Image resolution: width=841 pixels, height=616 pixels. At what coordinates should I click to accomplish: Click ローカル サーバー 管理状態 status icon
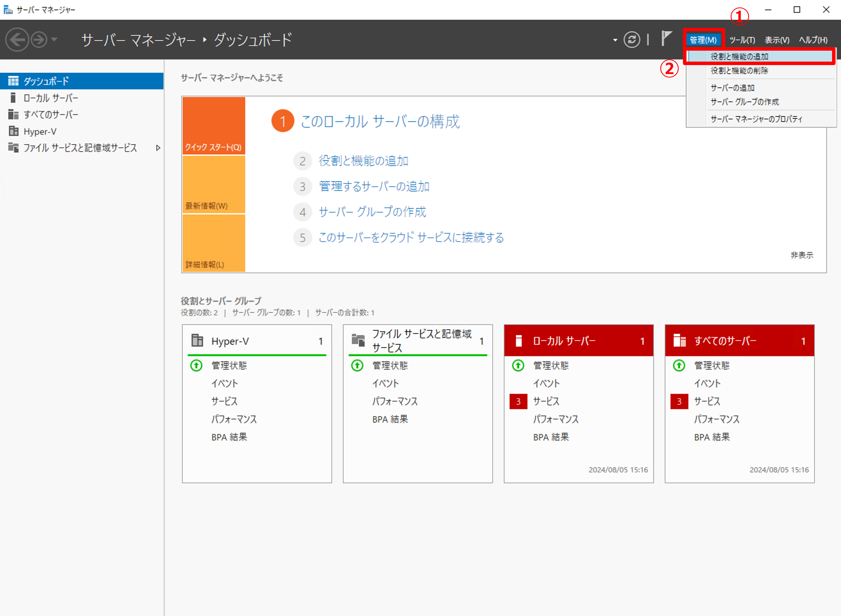pos(518,365)
